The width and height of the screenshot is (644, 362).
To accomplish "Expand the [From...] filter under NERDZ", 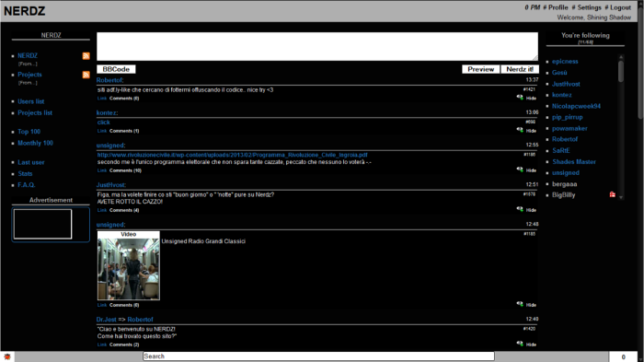I will pyautogui.click(x=28, y=64).
